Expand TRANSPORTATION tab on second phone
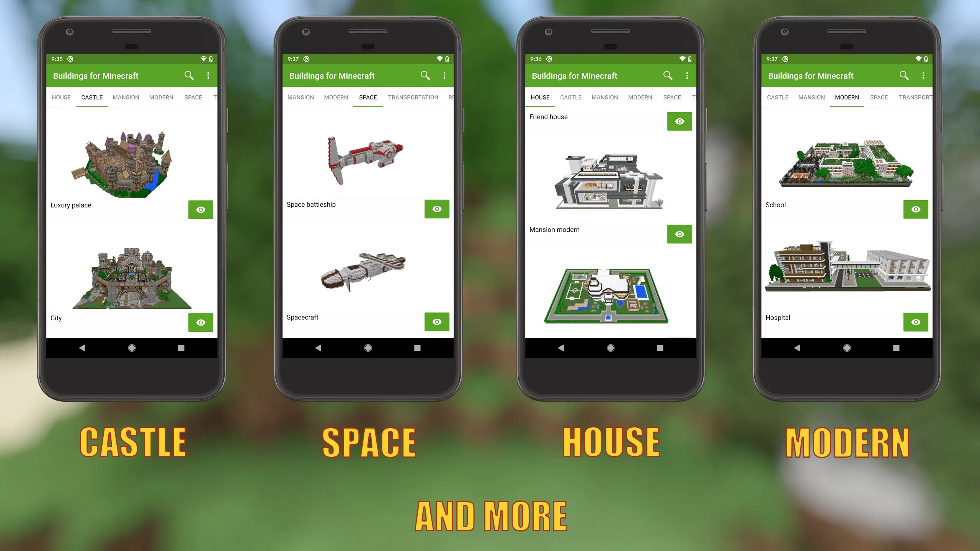 pyautogui.click(x=413, y=97)
